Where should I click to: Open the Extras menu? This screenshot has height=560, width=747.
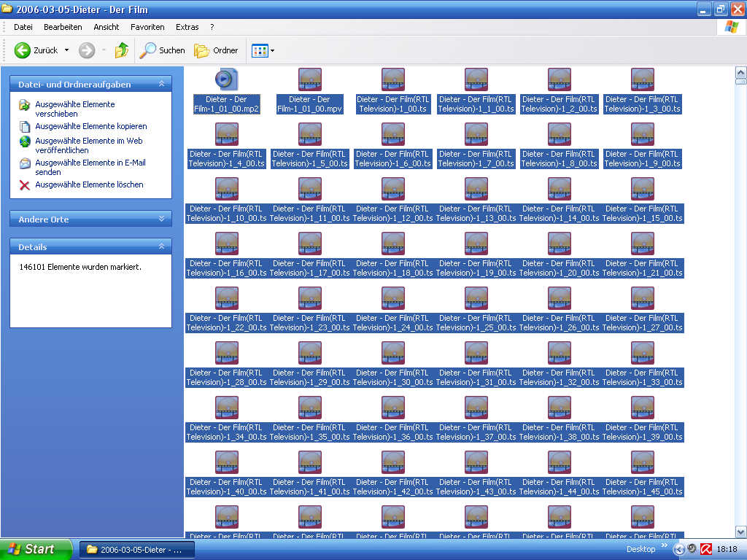click(x=187, y=27)
